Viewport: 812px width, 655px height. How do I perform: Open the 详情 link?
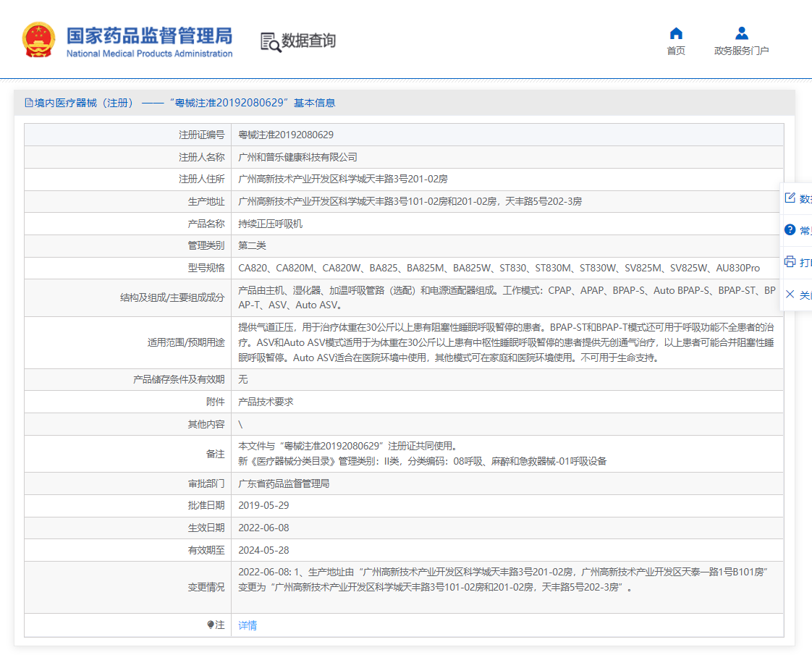coord(248,625)
